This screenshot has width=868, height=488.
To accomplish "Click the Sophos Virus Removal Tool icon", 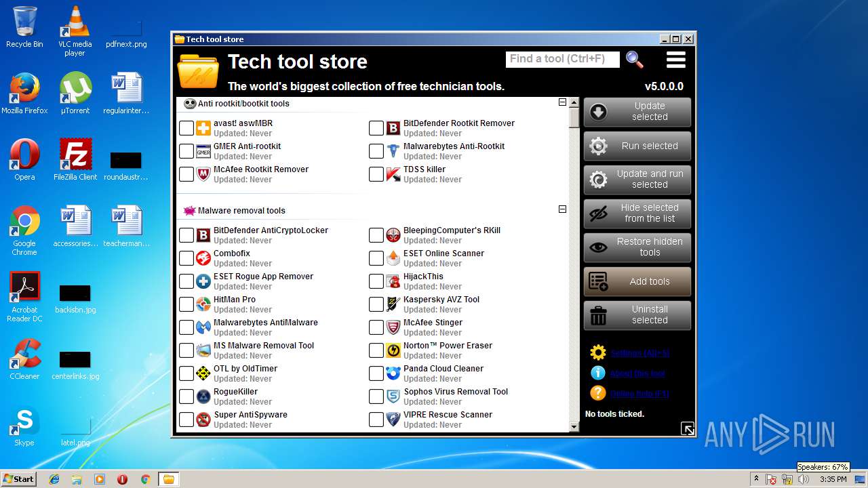I will 393,396.
